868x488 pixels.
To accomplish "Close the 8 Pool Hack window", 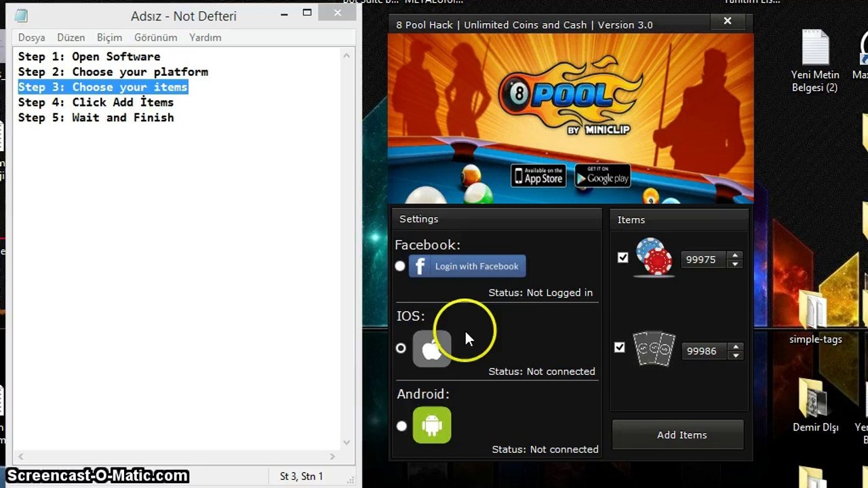I will [728, 21].
